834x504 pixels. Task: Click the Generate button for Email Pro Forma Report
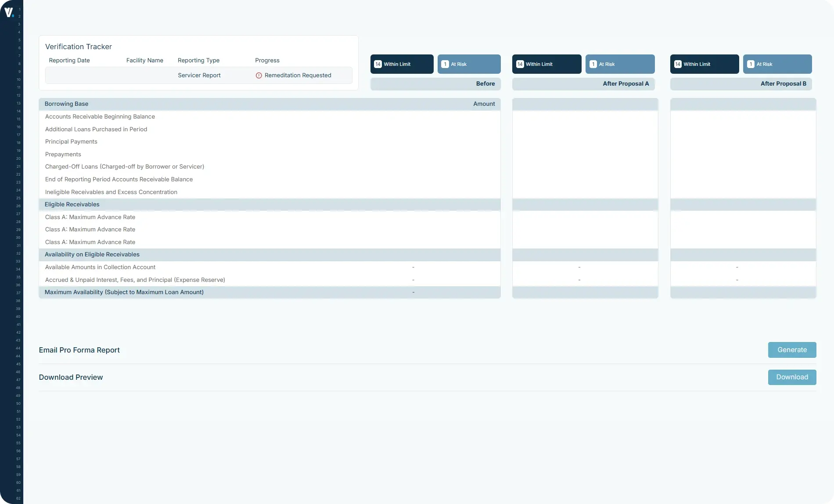tap(791, 349)
